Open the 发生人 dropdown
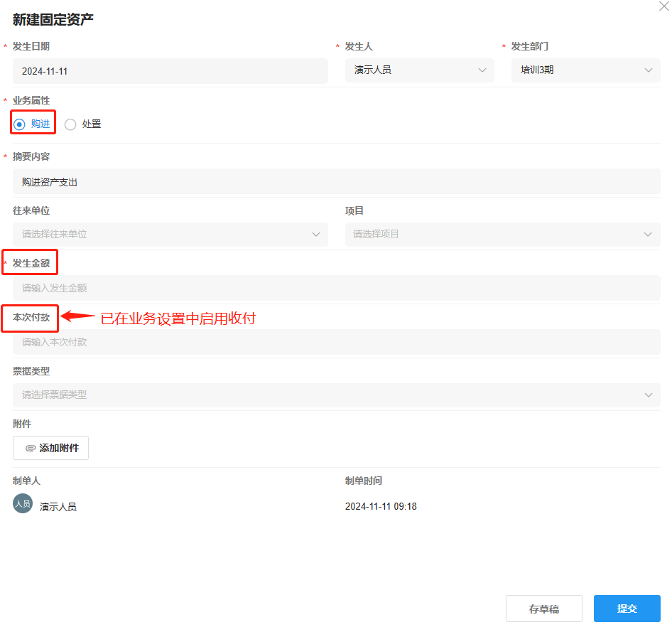The image size is (672, 632). (419, 70)
